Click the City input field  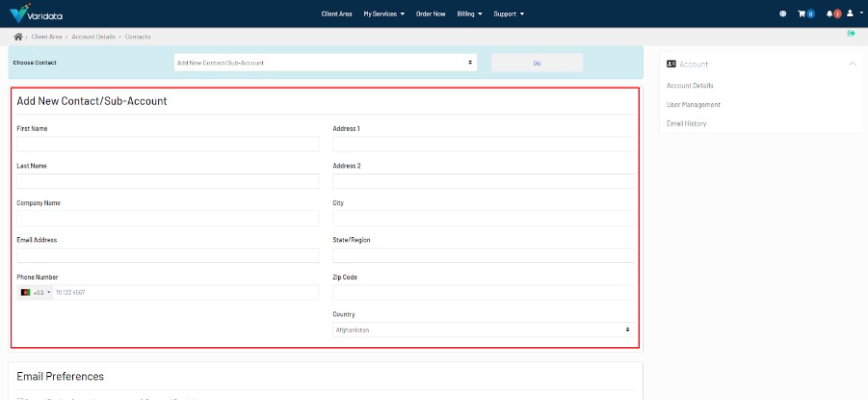point(484,218)
